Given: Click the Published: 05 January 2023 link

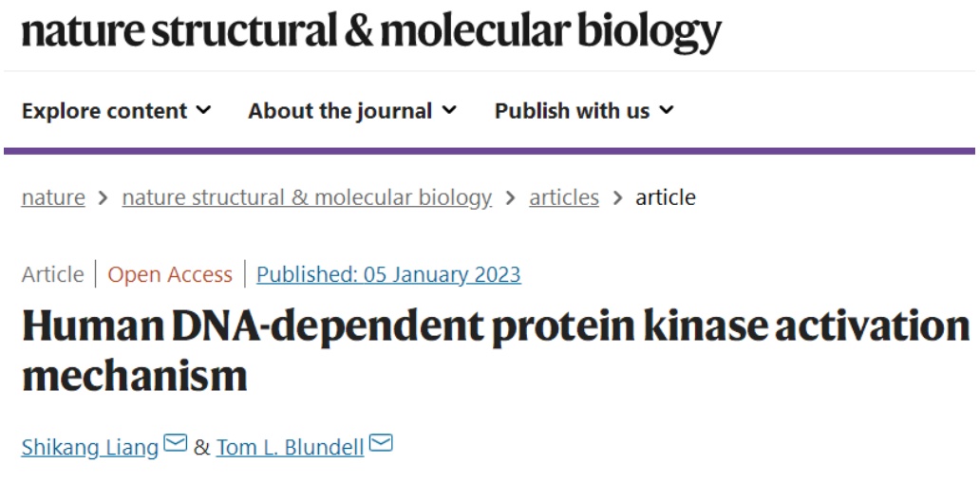Looking at the screenshot, I should point(388,274).
